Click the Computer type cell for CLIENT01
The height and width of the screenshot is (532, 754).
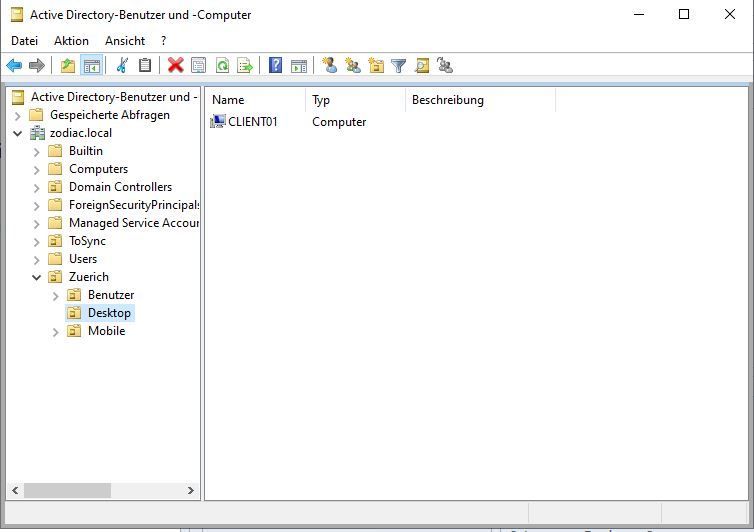coord(339,122)
